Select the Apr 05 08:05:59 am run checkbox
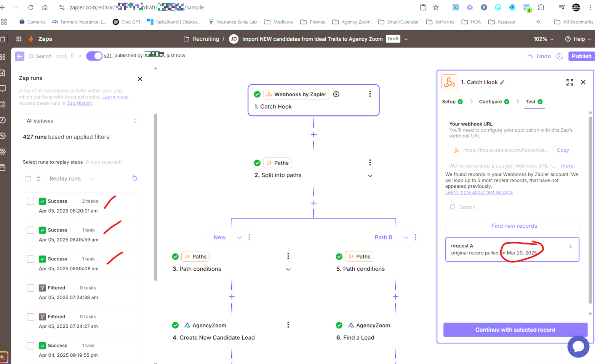Image resolution: width=595 pixels, height=364 pixels. click(30, 230)
